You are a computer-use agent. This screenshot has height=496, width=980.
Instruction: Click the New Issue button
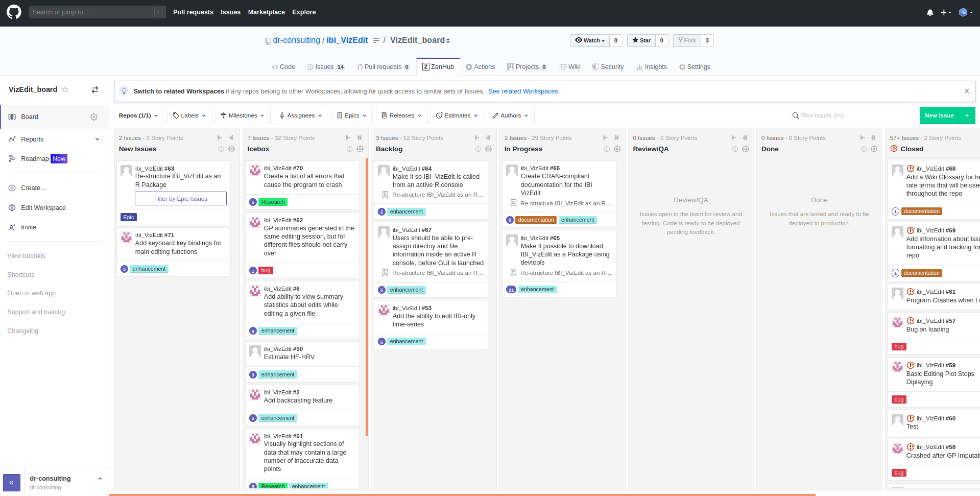[939, 115]
